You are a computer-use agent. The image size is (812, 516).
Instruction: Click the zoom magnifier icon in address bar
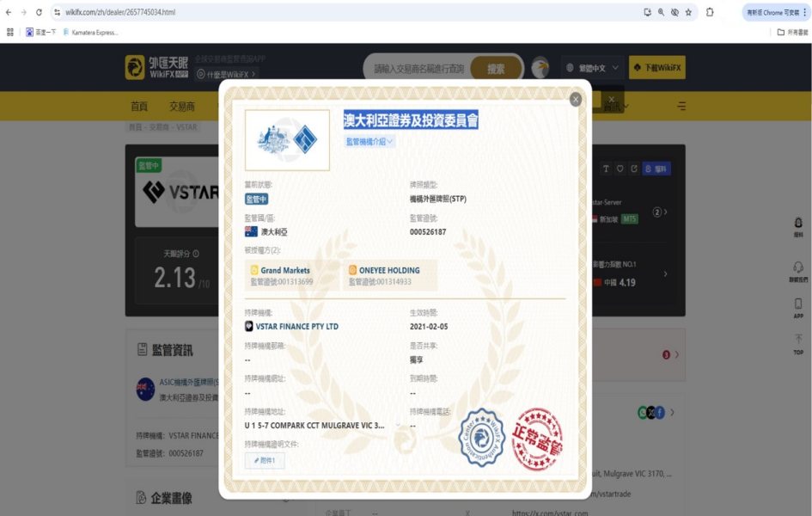(661, 12)
